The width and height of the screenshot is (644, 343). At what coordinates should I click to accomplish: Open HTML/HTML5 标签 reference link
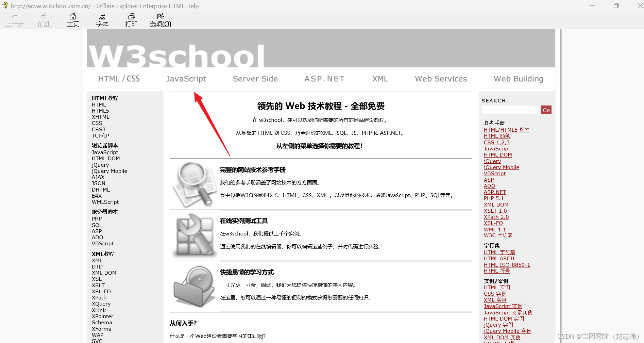point(507,130)
